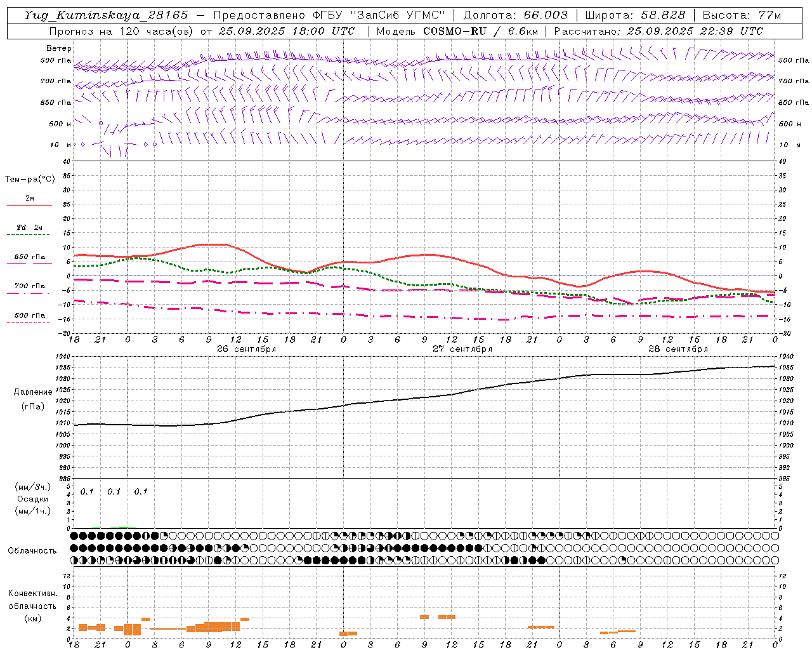
Task: Select the 'Широта: 58.828' header value
Action: (x=635, y=15)
